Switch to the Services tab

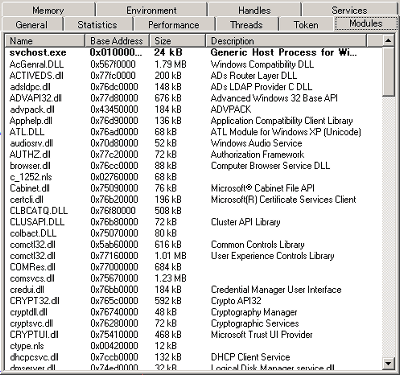tap(349, 10)
